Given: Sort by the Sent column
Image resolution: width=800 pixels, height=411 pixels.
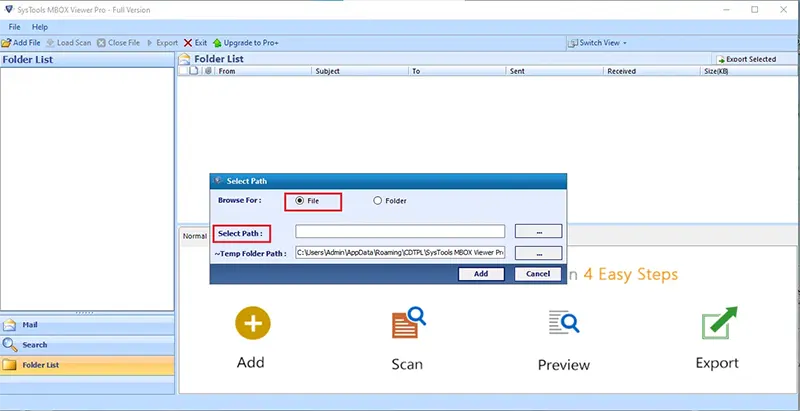Looking at the screenshot, I should [x=555, y=71].
